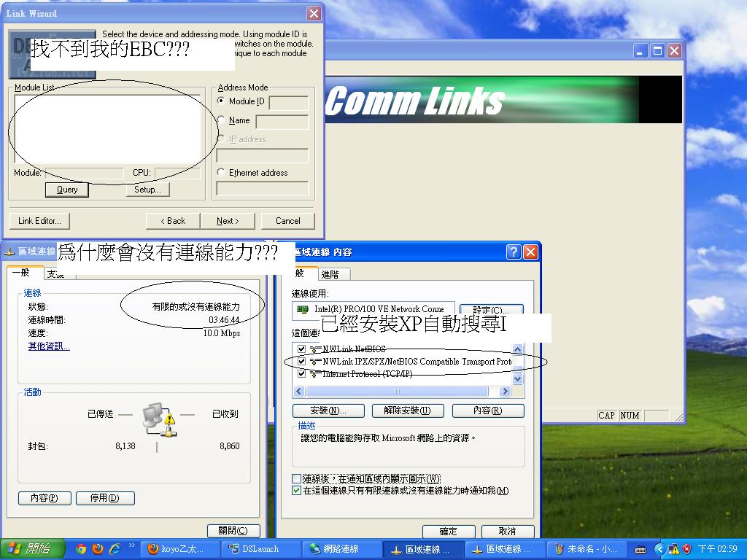
Task: Click the 其他資訊 link
Action: coord(49,346)
